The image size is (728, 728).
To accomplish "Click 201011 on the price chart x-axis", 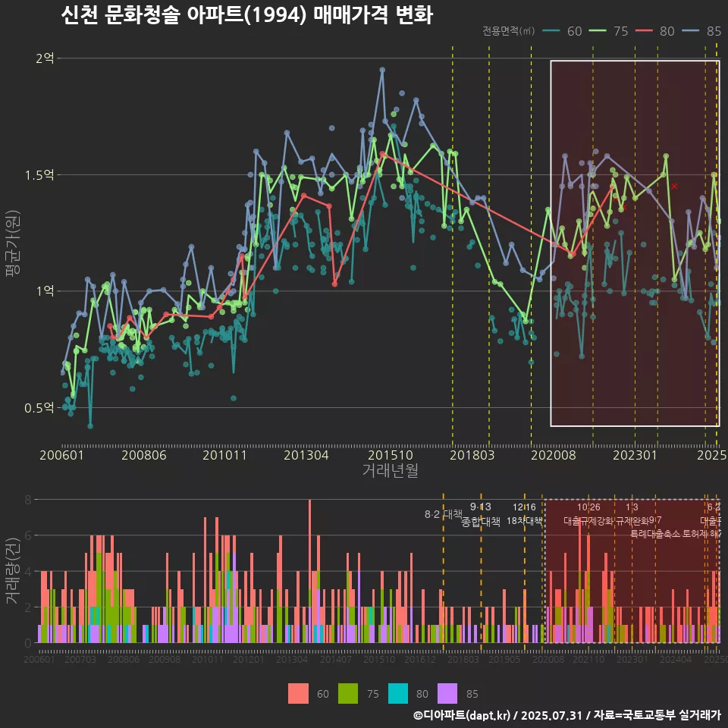I will [224, 455].
